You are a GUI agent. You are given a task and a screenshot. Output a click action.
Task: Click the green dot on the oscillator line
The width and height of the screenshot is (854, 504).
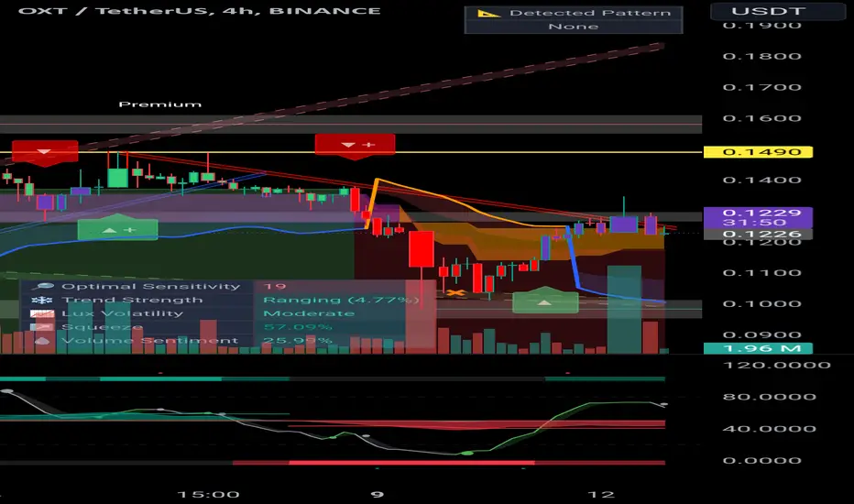pyautogui.click(x=466, y=454)
